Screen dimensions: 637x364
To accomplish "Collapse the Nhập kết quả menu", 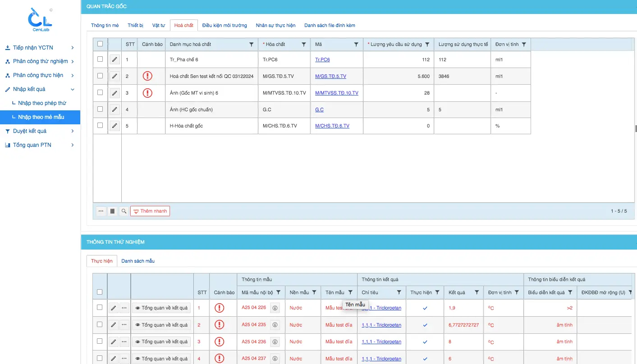I will click(40, 89).
